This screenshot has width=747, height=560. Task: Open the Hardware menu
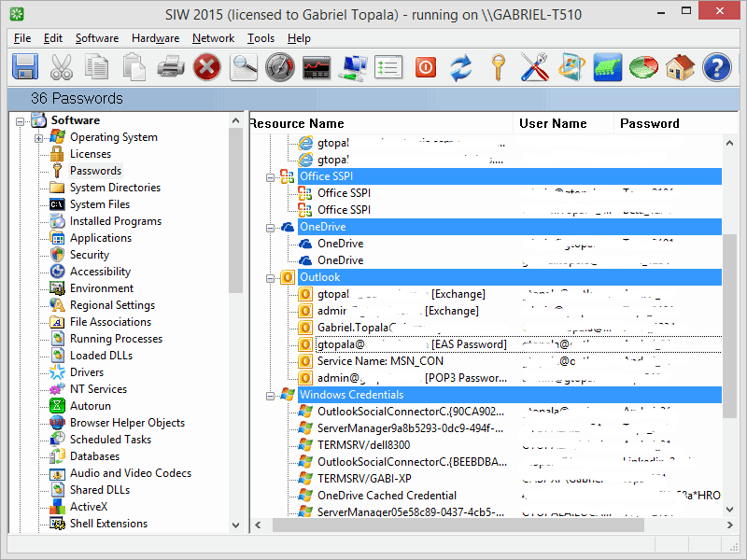pyautogui.click(x=155, y=38)
